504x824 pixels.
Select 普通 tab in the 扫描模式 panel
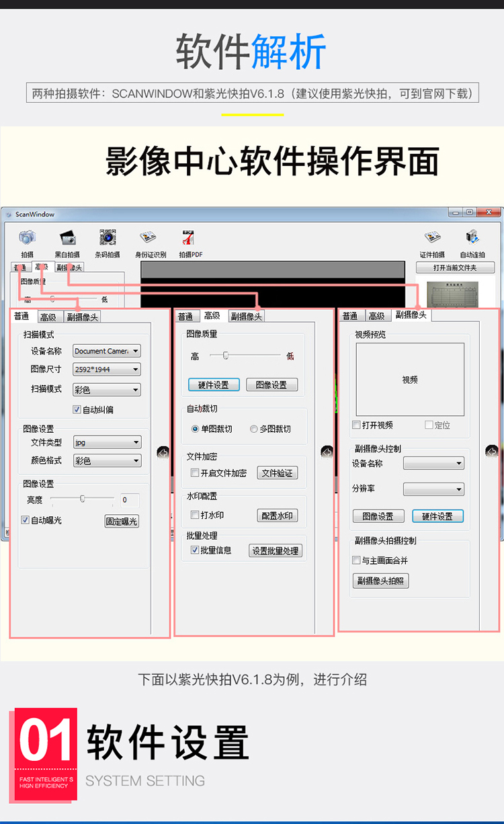click(x=22, y=317)
